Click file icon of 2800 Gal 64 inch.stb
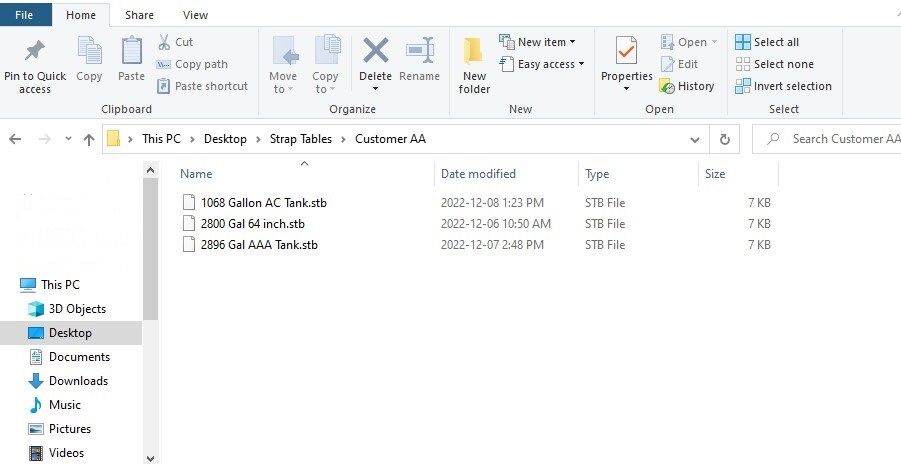The width and height of the screenshot is (901, 464). (x=188, y=224)
